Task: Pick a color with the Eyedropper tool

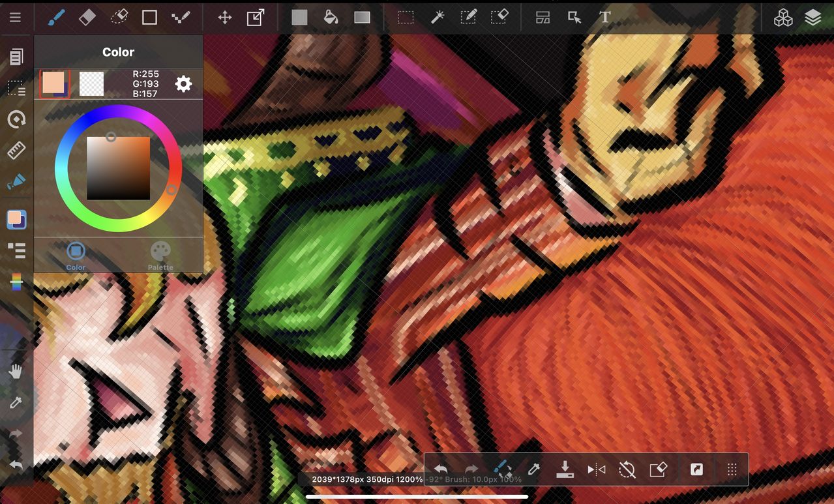Action: 534,469
